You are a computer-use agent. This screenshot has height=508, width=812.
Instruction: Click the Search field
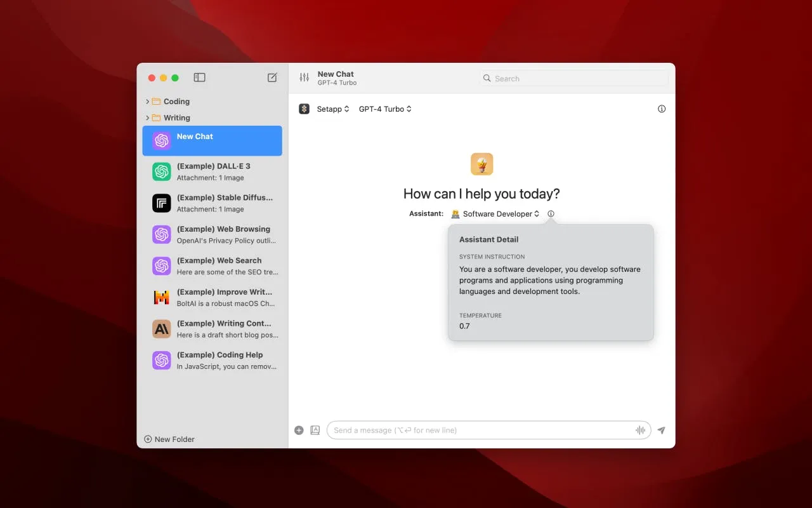tap(573, 78)
